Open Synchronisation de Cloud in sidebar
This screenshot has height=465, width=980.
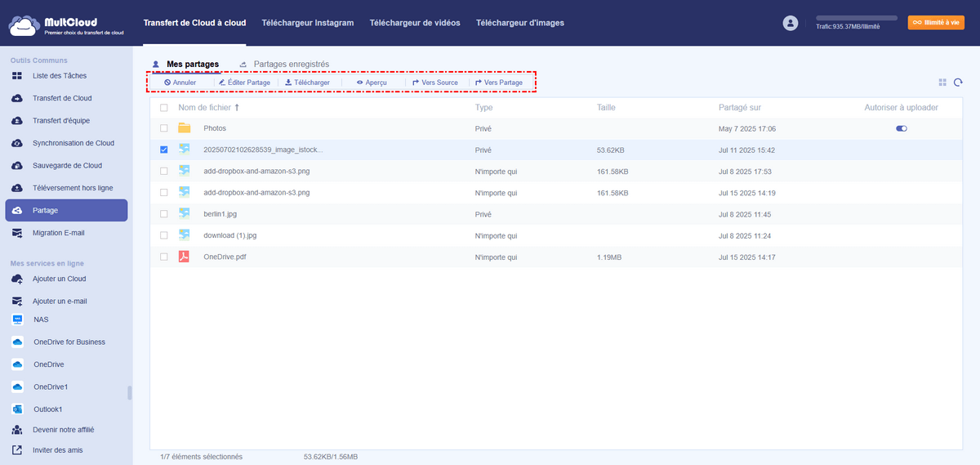(x=73, y=143)
